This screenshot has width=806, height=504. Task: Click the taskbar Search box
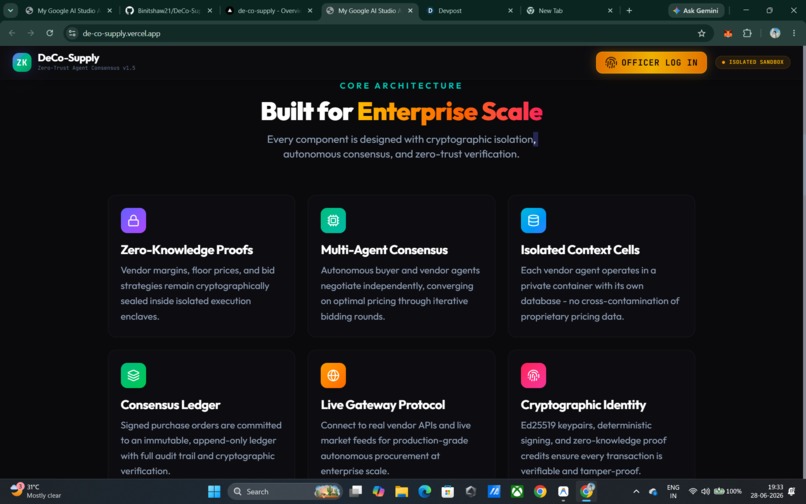click(285, 492)
